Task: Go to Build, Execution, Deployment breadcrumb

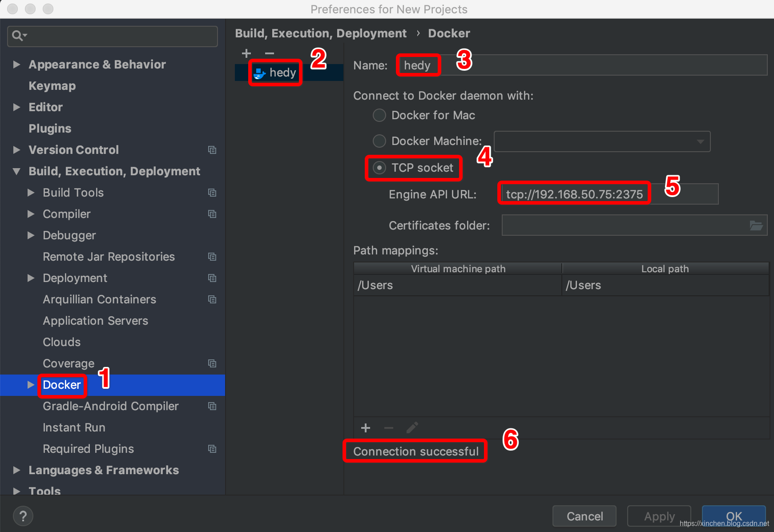Action: [321, 33]
